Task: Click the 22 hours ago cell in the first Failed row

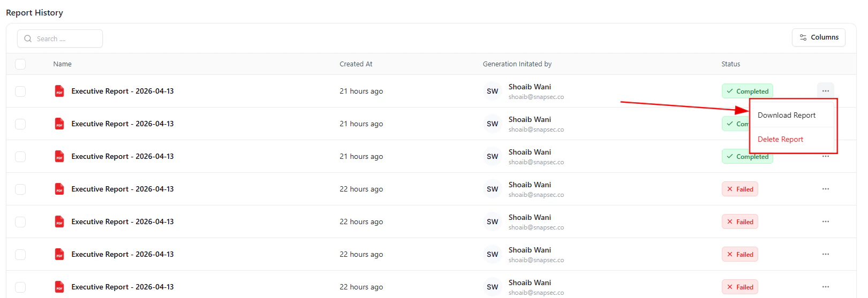Action: 361,189
